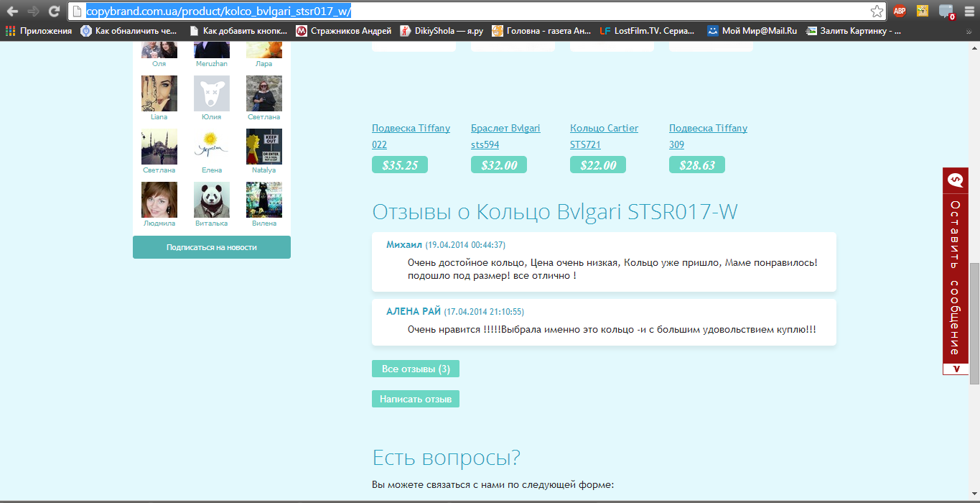Open Natalya's Keep Out cartoon avatar
This screenshot has width=980, height=503.
point(264,147)
